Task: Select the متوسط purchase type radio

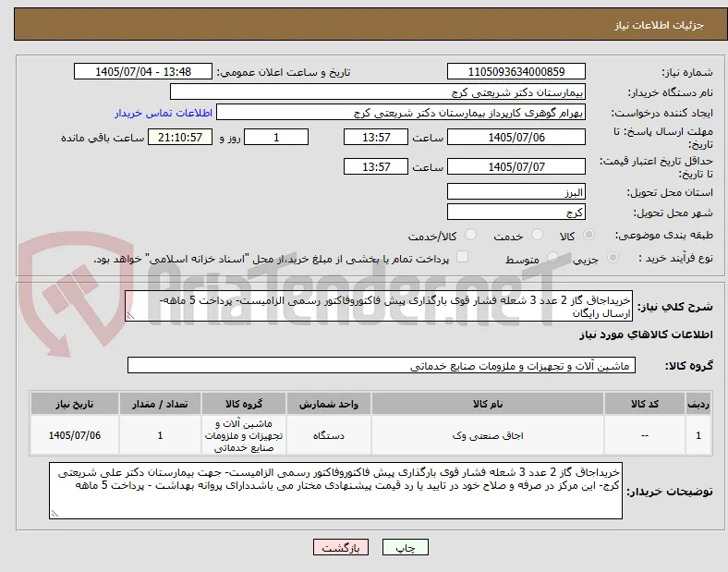Action: pos(552,258)
